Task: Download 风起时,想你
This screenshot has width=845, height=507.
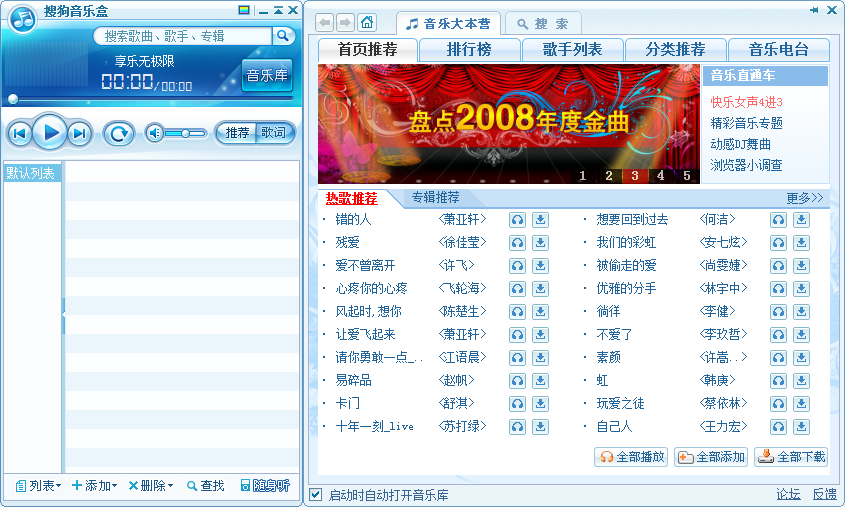Action: click(x=541, y=312)
